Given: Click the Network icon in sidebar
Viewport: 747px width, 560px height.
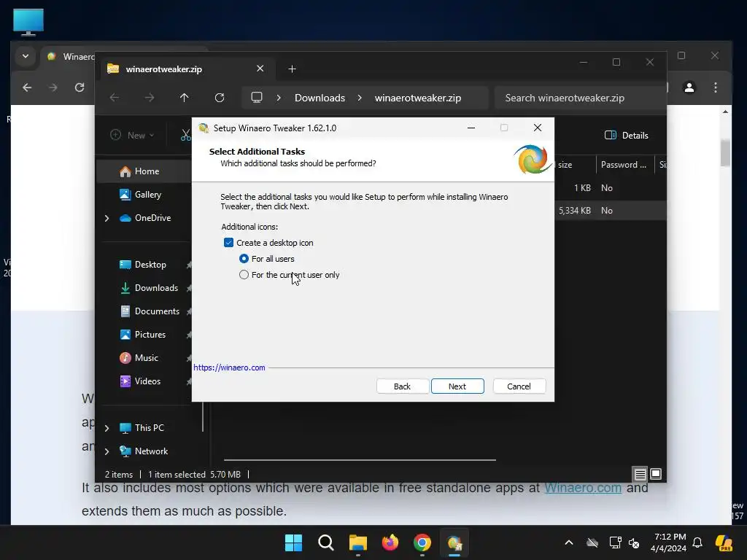Looking at the screenshot, I should pyautogui.click(x=125, y=451).
